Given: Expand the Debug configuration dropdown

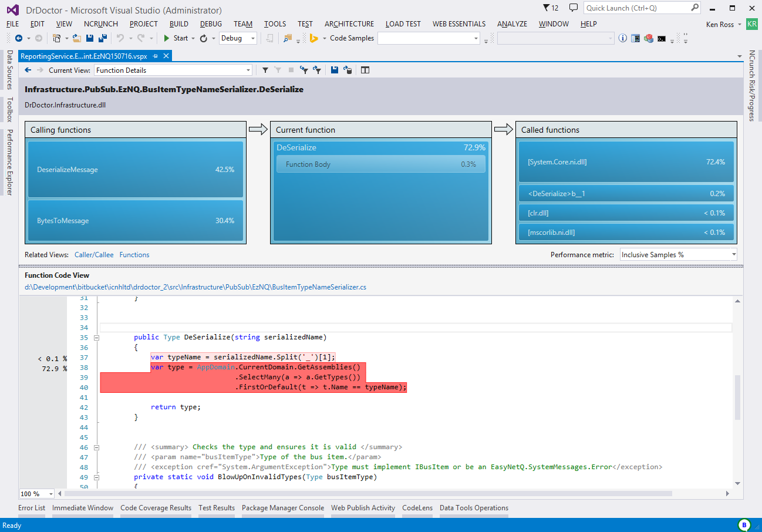Looking at the screenshot, I should pos(253,38).
